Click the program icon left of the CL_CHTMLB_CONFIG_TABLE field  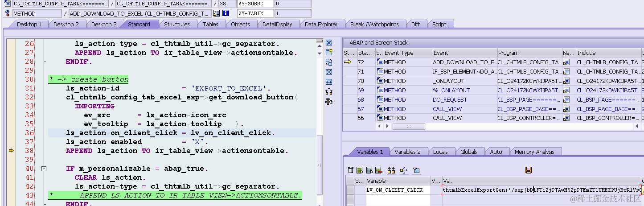click(x=7, y=4)
